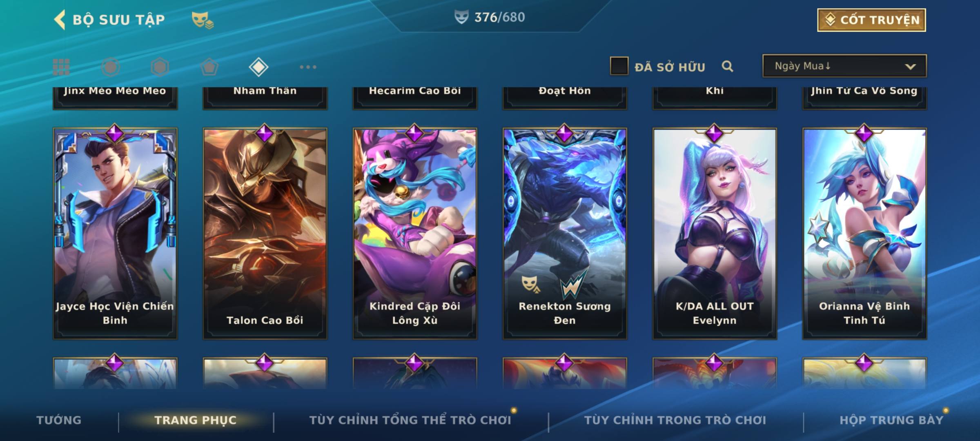
Task: Toggle the Đã Sở Hữu checkbox
Action: coord(619,66)
